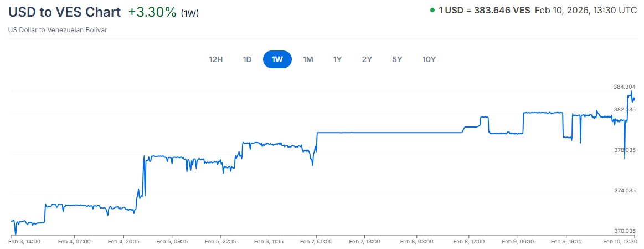Open the 5Y chart view
Screen dimensions: 644x249
point(396,59)
